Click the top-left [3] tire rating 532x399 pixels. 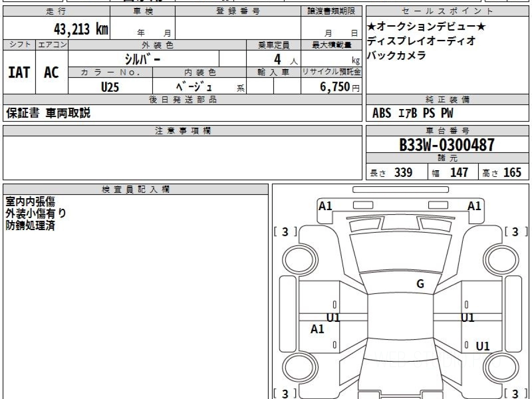point(286,231)
